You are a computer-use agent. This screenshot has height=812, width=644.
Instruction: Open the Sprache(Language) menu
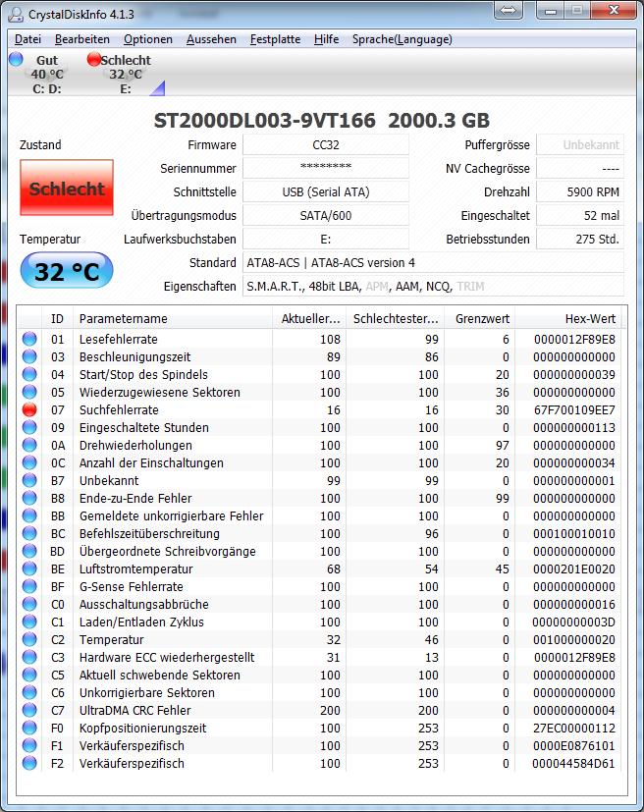click(402, 39)
